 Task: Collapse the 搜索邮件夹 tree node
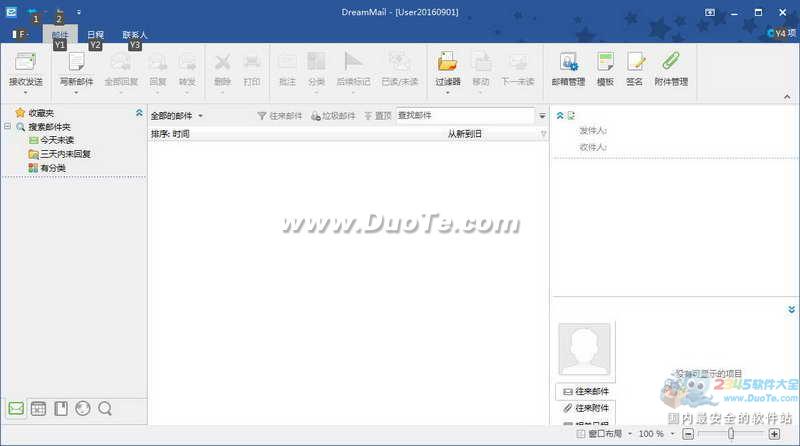point(8,126)
